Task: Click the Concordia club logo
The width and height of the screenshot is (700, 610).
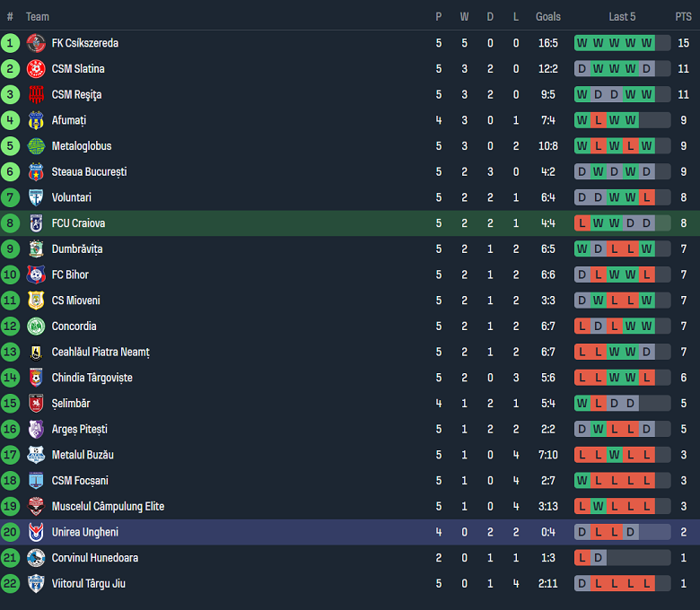Action: 36,327
